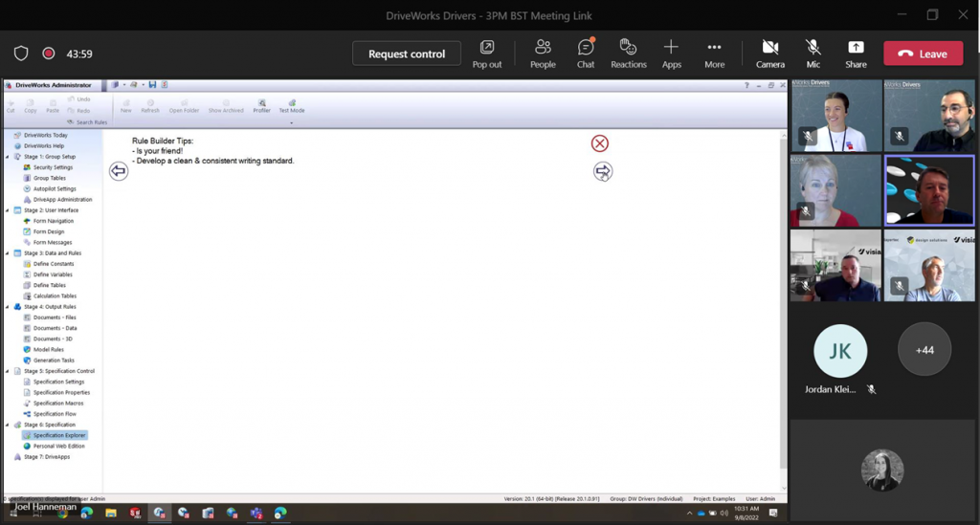Image resolution: width=980 pixels, height=525 pixels.
Task: Click Teams icon in shared taskbar
Action: click(256, 514)
